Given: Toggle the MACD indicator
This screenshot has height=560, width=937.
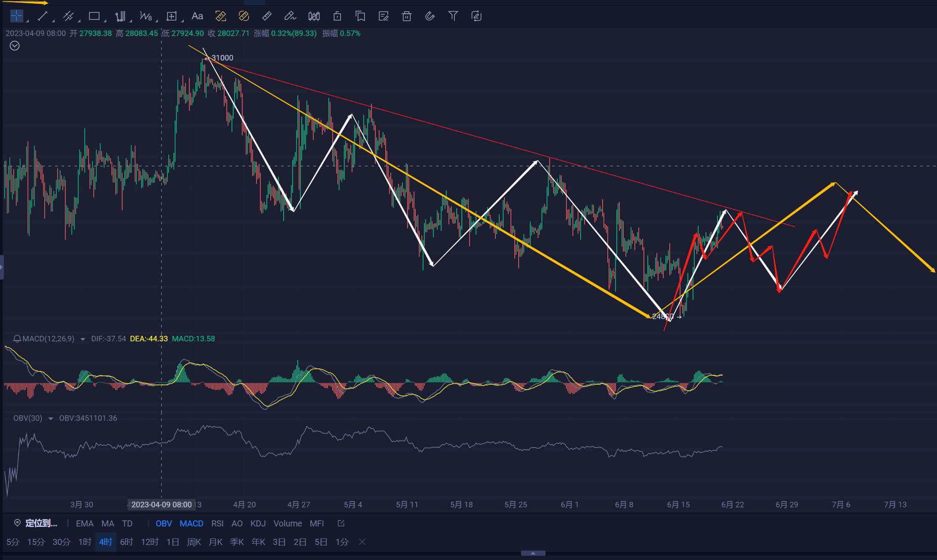Looking at the screenshot, I should pos(192,523).
